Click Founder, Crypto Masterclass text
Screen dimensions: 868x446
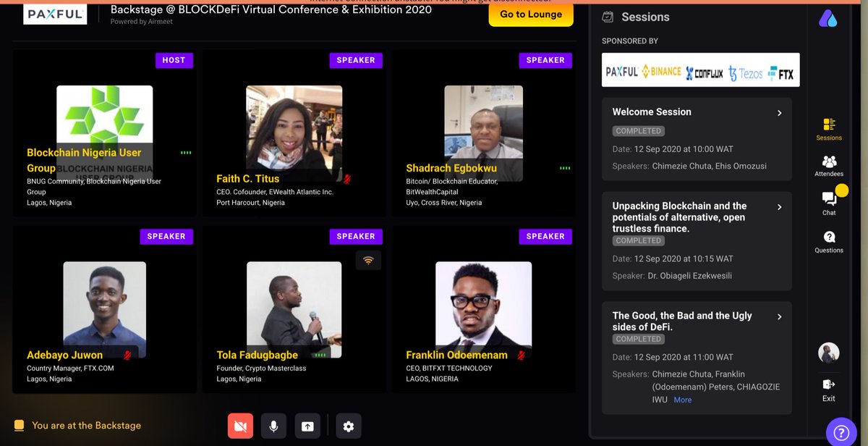coord(261,369)
